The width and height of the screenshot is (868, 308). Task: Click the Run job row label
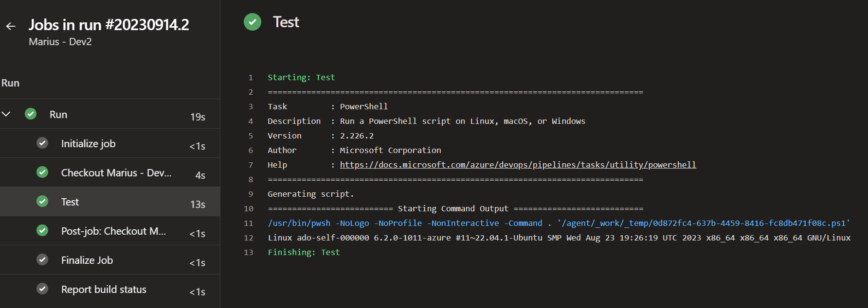coord(58,115)
